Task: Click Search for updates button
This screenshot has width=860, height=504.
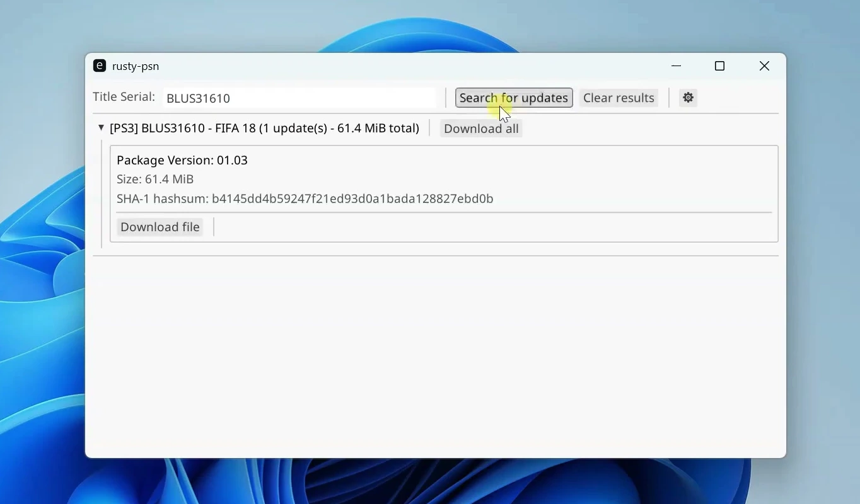Action: click(x=514, y=98)
